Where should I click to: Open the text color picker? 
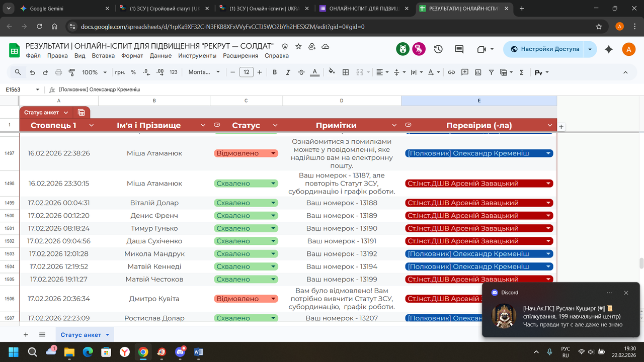[315, 72]
